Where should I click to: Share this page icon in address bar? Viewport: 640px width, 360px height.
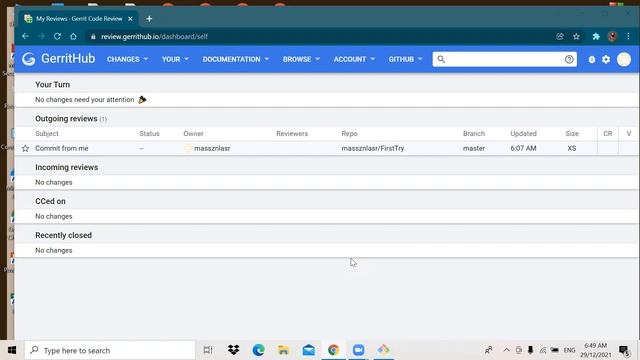point(560,36)
